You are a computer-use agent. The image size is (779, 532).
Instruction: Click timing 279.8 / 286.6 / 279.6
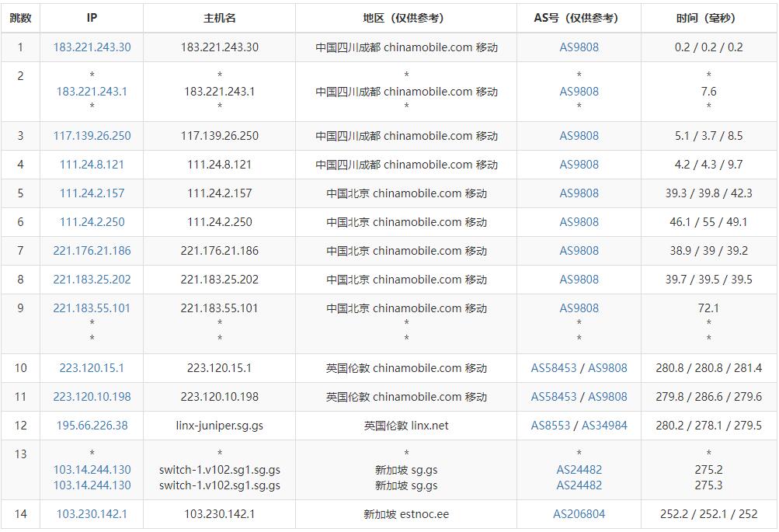click(708, 397)
